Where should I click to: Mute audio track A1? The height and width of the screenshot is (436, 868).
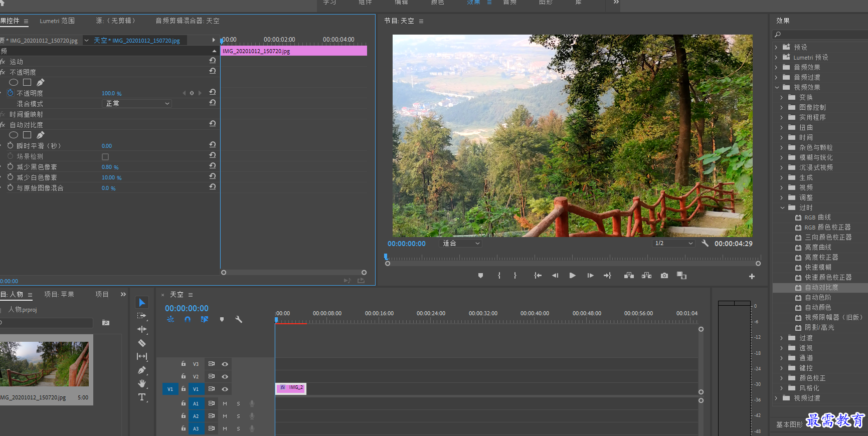(x=225, y=403)
